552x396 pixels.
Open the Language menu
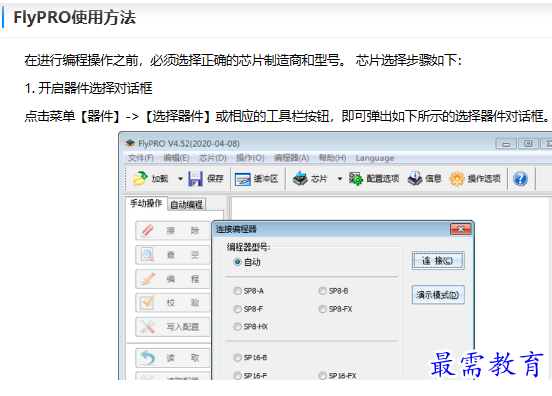coord(375,158)
